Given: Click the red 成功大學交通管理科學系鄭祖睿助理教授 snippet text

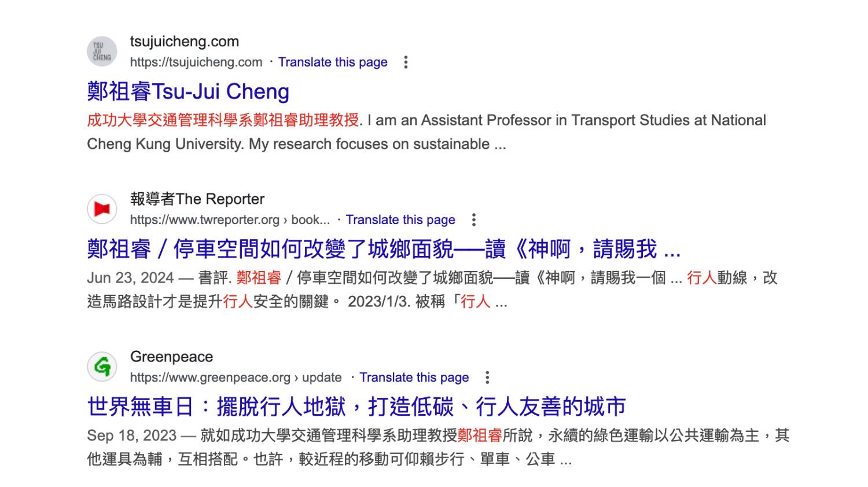Looking at the screenshot, I should point(223,120).
